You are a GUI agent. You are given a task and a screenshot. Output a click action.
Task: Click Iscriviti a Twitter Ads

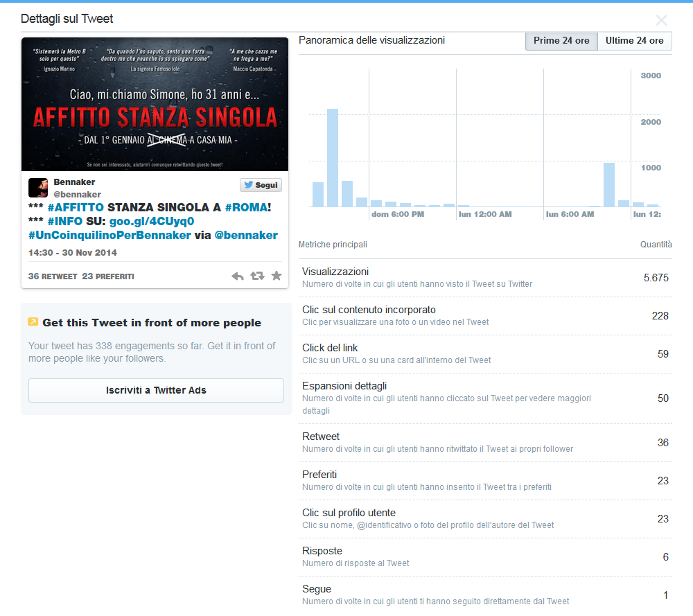coord(156,390)
